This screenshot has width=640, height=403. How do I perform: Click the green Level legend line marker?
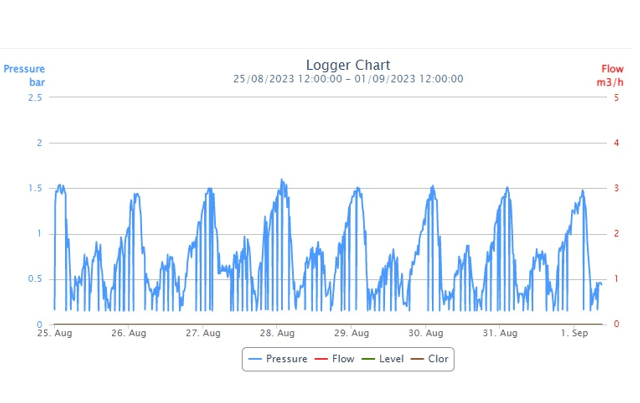pyautogui.click(x=368, y=359)
